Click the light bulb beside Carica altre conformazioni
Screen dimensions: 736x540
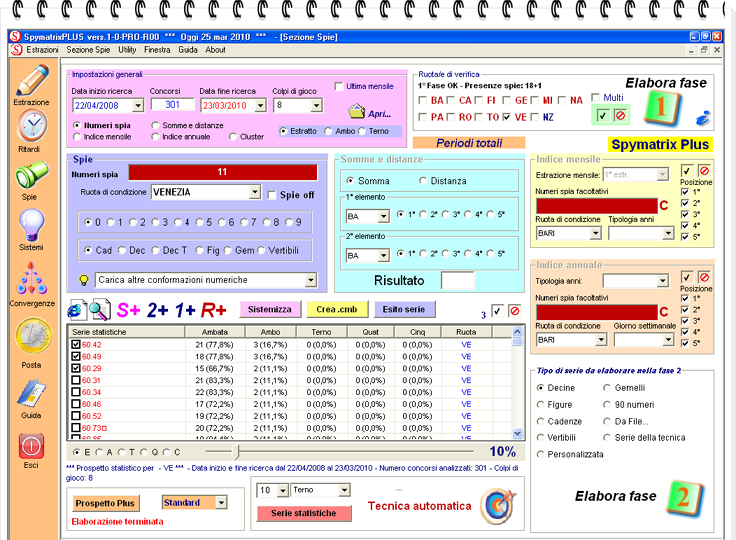84,280
